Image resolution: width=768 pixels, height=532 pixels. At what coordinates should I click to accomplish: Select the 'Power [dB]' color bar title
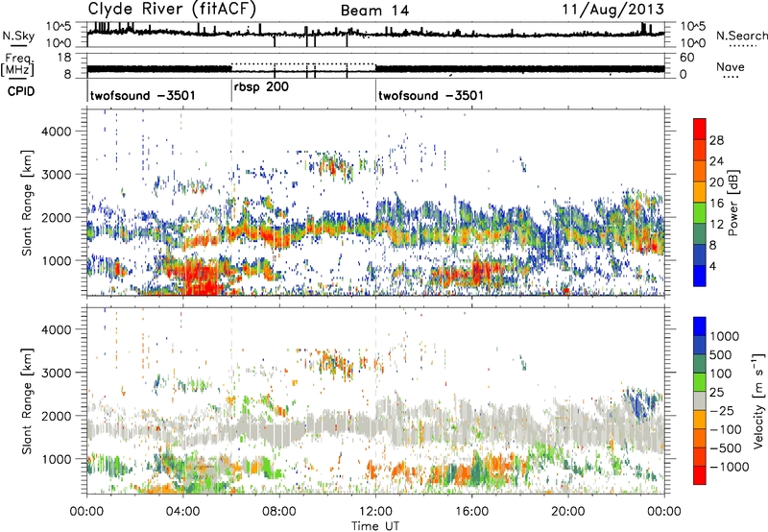point(732,203)
